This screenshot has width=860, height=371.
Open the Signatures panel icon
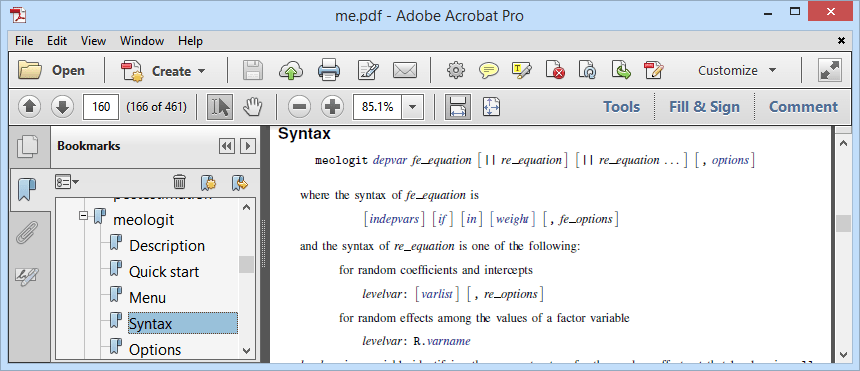point(26,276)
